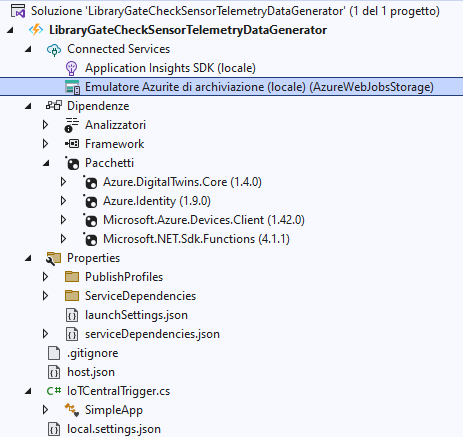463x437 pixels.
Task: Click the PublishProfiles folder icon
Action: click(72, 277)
